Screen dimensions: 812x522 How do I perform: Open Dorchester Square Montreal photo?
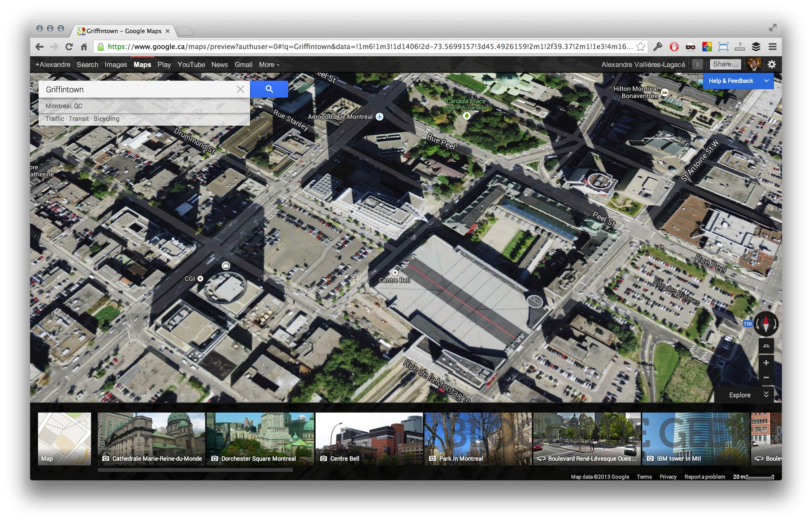click(x=260, y=439)
